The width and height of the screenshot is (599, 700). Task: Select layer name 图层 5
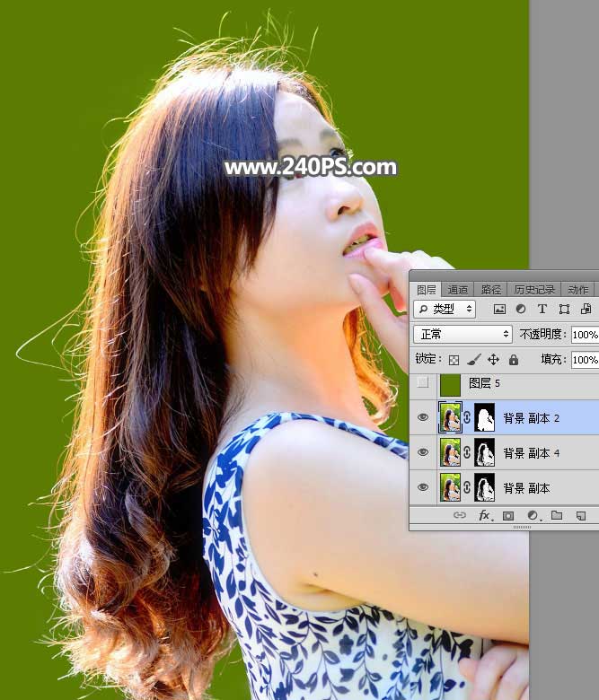(484, 383)
